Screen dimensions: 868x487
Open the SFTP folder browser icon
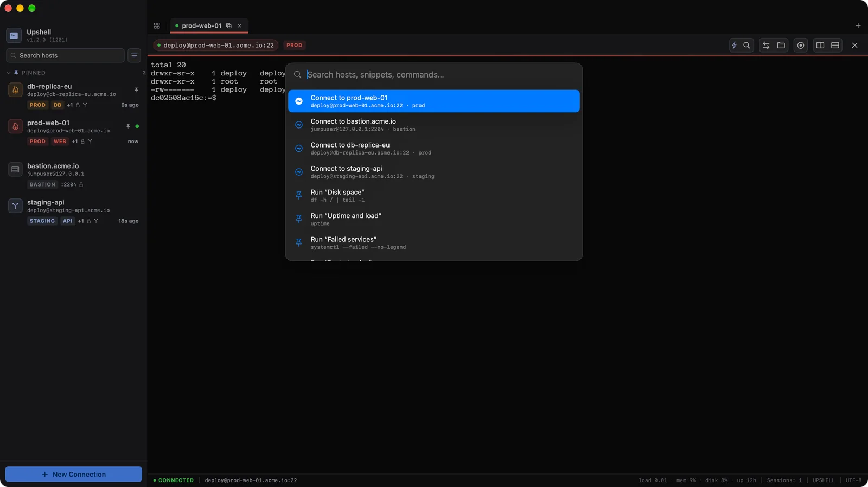point(781,46)
